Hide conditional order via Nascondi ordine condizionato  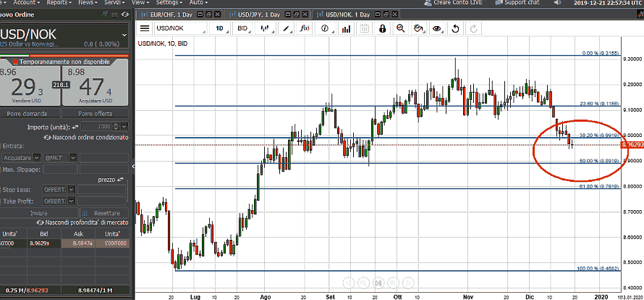tap(85, 137)
